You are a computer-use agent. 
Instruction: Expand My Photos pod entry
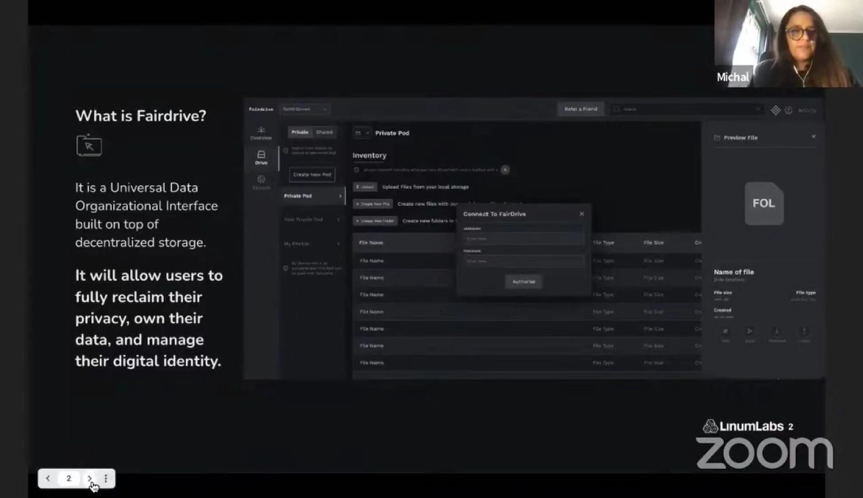click(x=312, y=244)
